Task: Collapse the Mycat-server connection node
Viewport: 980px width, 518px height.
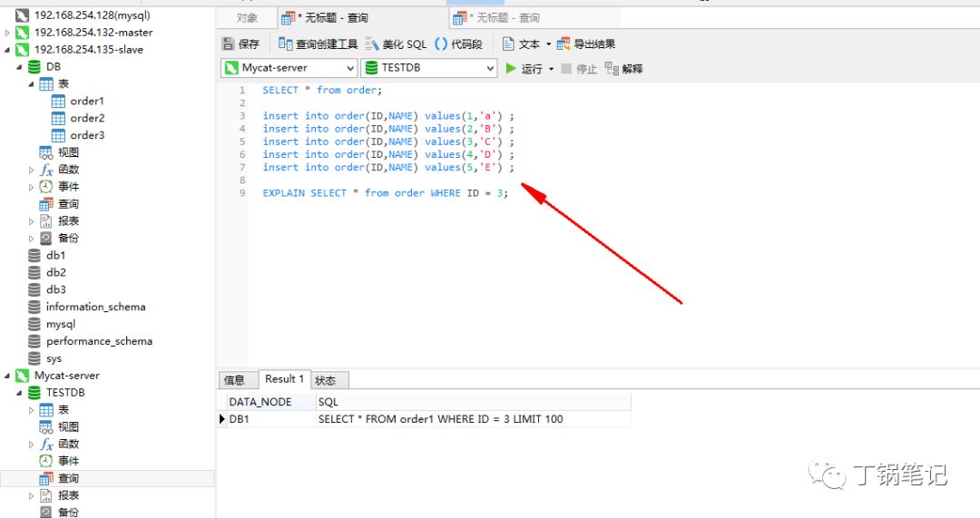Action: click(x=7, y=376)
